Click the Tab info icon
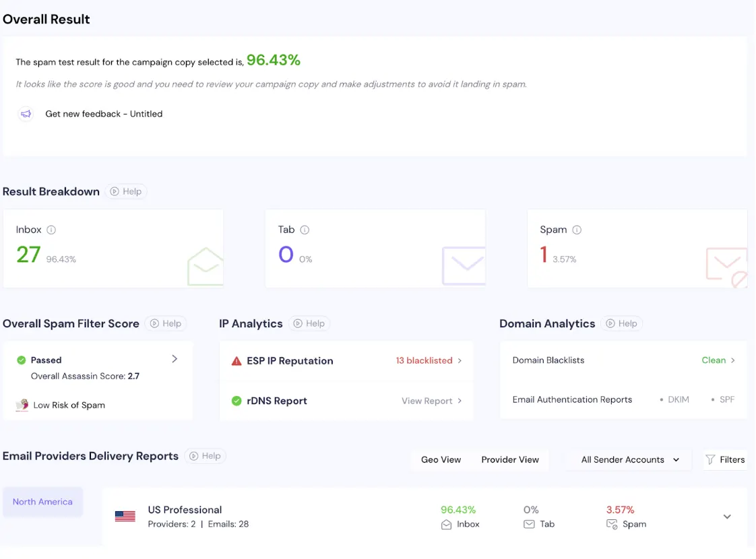The height and width of the screenshot is (559, 756). point(305,230)
